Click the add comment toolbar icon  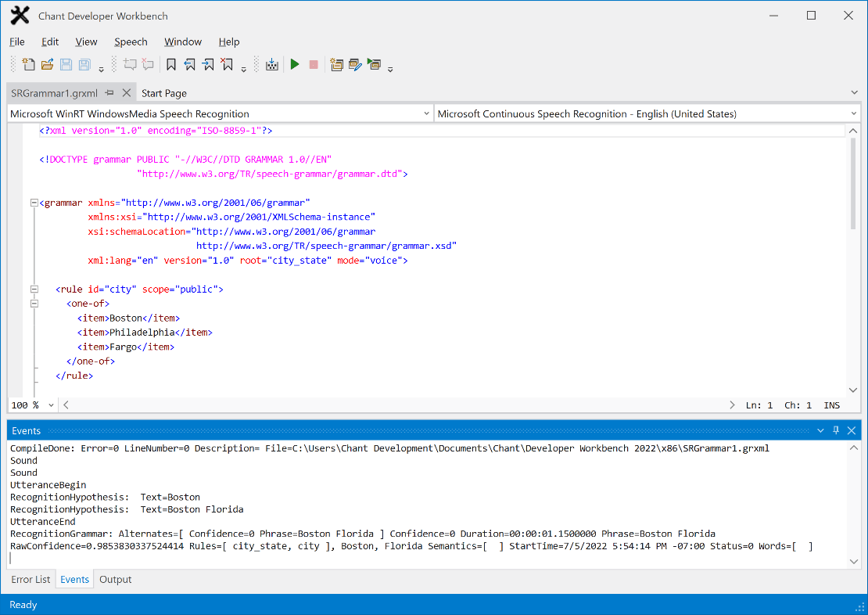130,64
